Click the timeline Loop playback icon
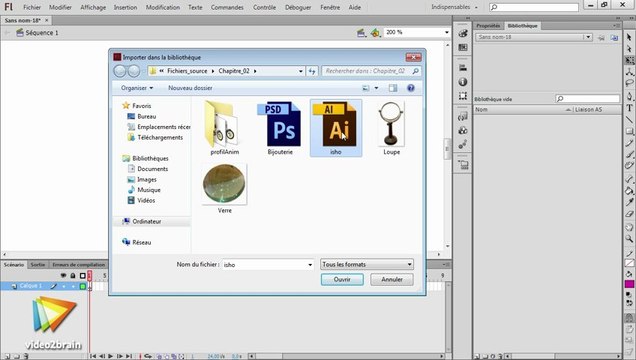 [148, 356]
